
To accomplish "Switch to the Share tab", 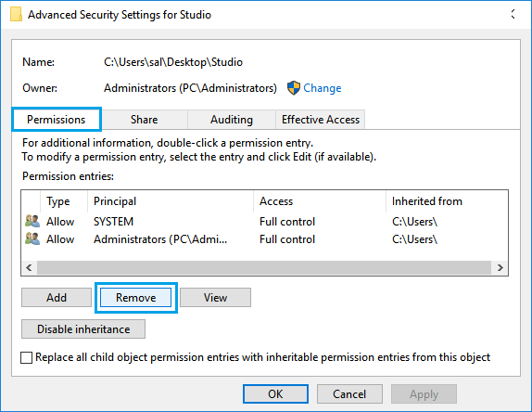I will click(145, 120).
